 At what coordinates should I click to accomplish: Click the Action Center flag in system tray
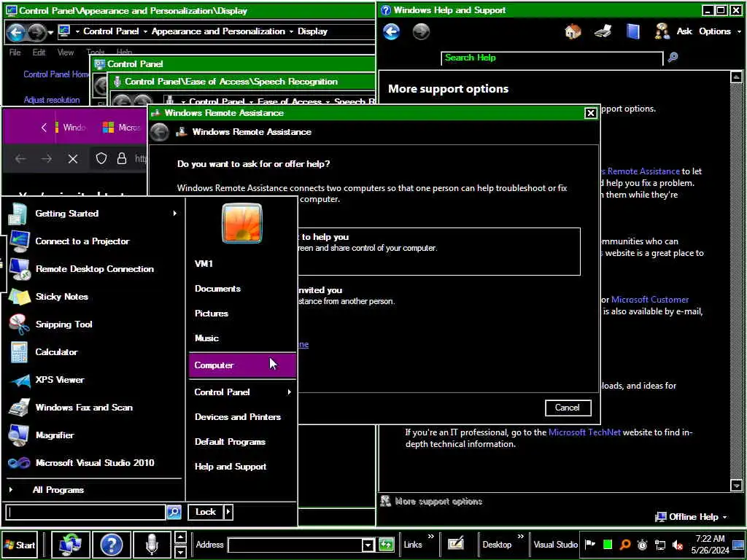[589, 544]
